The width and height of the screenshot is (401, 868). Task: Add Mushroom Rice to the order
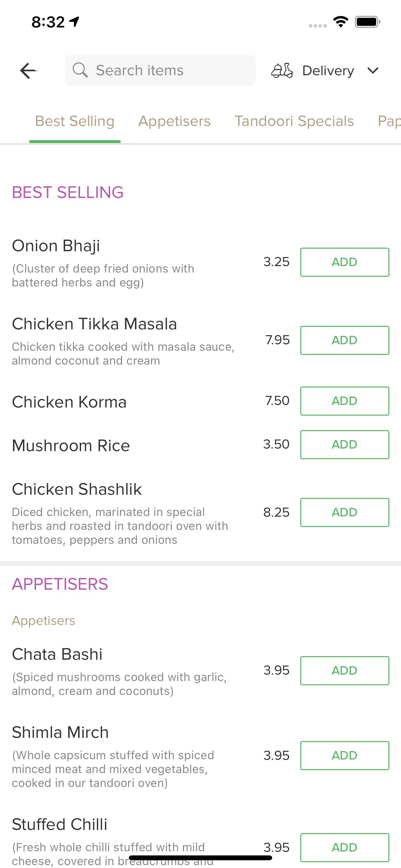tap(344, 444)
